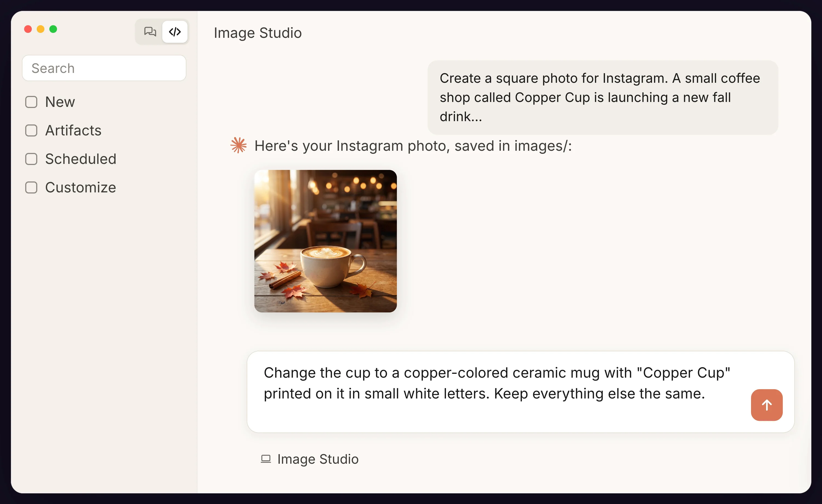The image size is (822, 504).
Task: Click the laptop icon beside Image Studio
Action: (266, 459)
